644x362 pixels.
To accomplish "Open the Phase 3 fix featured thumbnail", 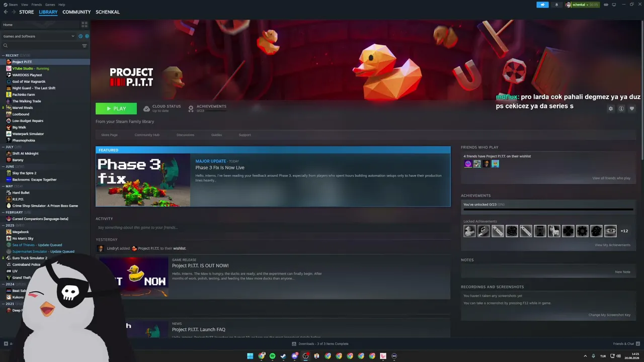I will tap(143, 180).
